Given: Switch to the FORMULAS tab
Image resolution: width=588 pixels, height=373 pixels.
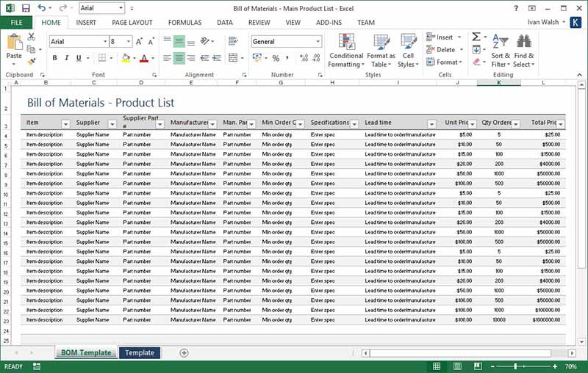Looking at the screenshot, I should pos(184,23).
